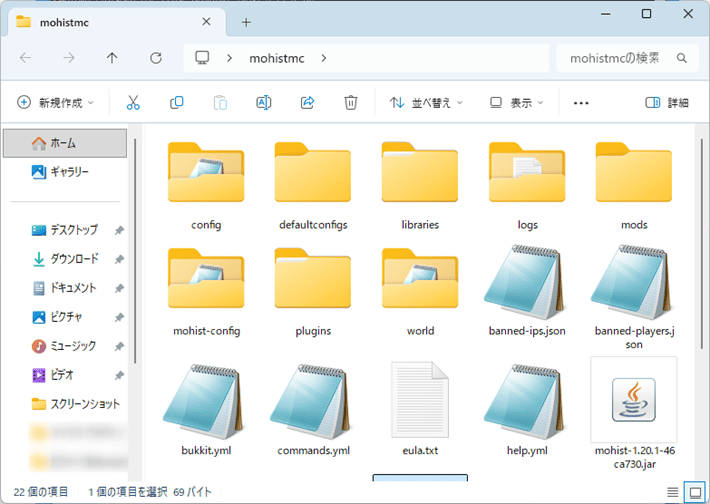The height and width of the screenshot is (504, 710).
Task: Unpin ダウンロード using its pin icon
Action: tap(119, 259)
